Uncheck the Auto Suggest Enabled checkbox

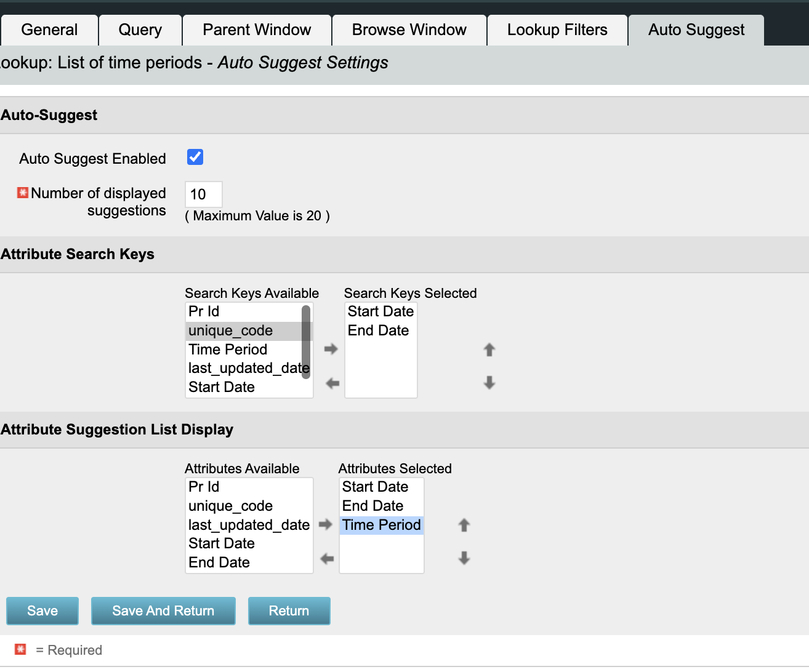coord(195,158)
